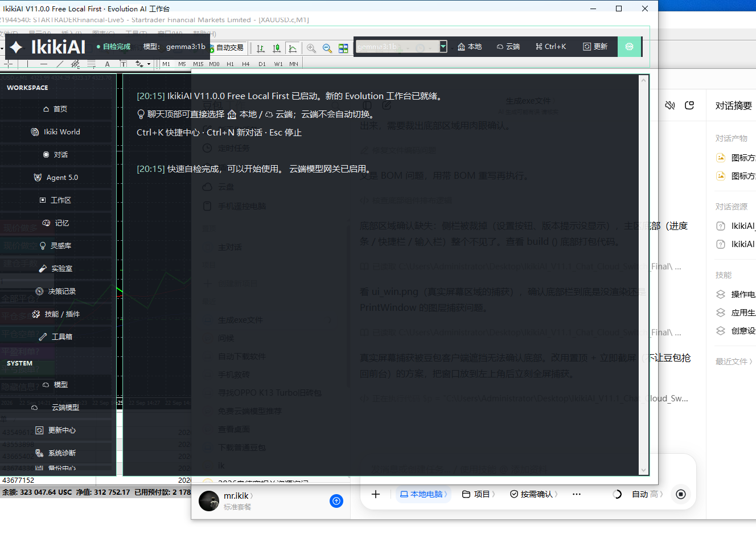Click the mr.ikik avatar picture
Viewport: 756px width, 538px height.
(209, 501)
